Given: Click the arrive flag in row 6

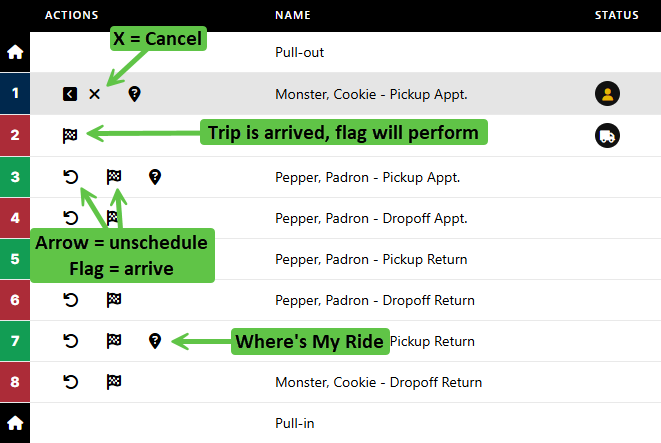Looking at the screenshot, I should coord(114,299).
